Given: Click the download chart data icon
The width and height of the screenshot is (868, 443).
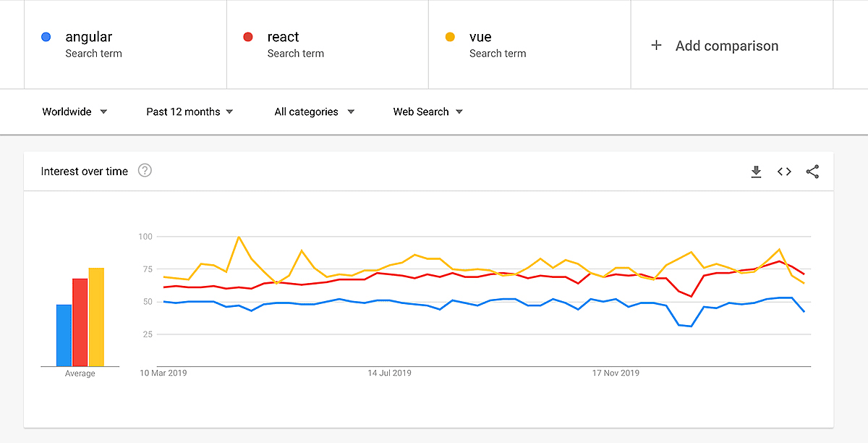Looking at the screenshot, I should tap(757, 172).
